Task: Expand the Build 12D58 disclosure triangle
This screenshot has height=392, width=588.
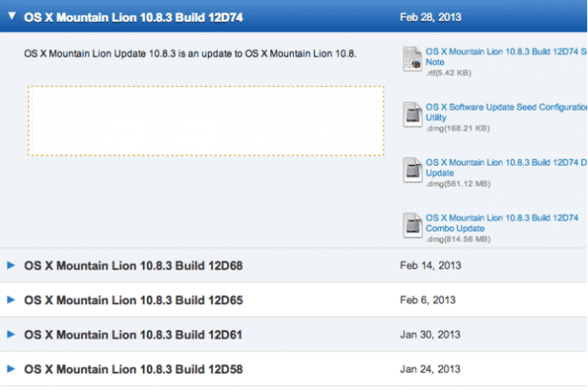Action: [11, 369]
